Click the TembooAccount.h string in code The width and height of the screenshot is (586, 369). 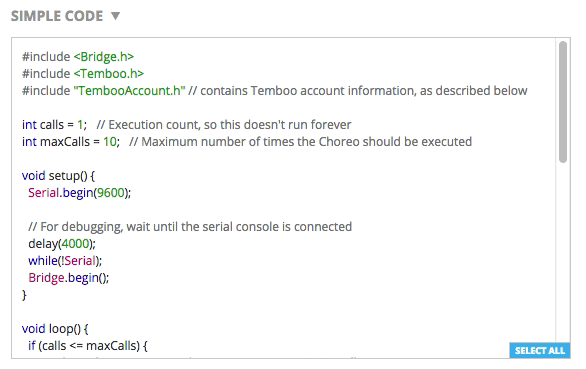click(x=129, y=91)
